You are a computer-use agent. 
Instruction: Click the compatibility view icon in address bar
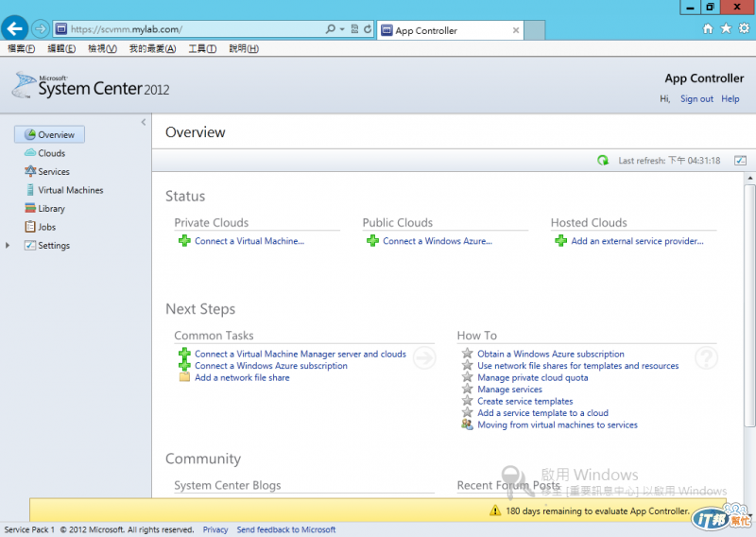pyautogui.click(x=354, y=29)
